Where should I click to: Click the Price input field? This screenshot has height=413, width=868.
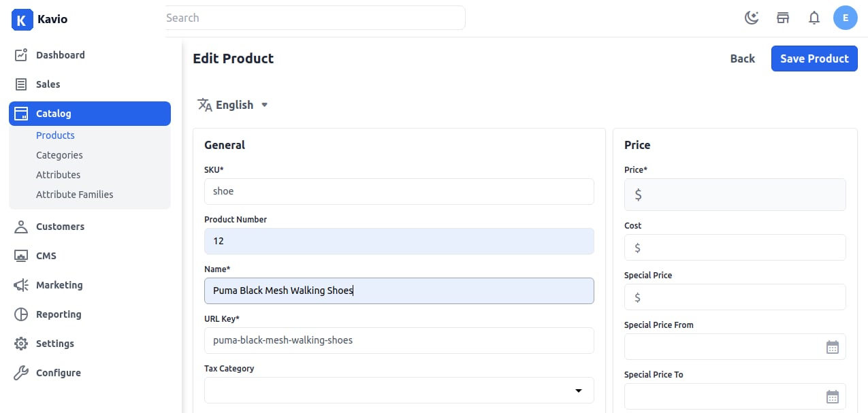[x=735, y=195]
